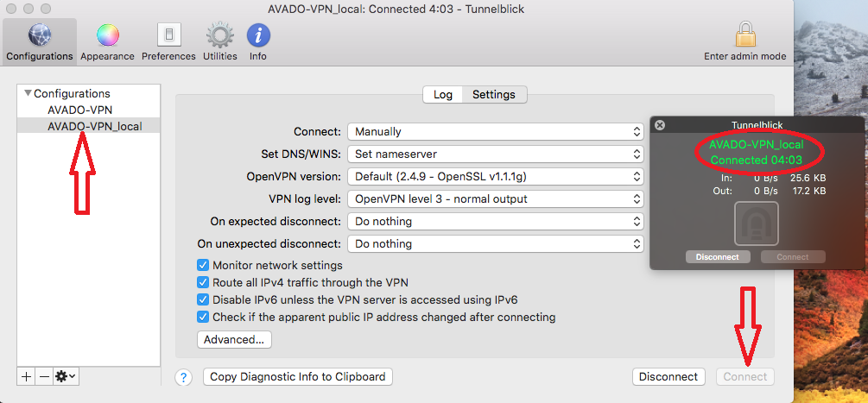The height and width of the screenshot is (403, 868).
Task: Open the gear actions menu
Action: pos(66,376)
